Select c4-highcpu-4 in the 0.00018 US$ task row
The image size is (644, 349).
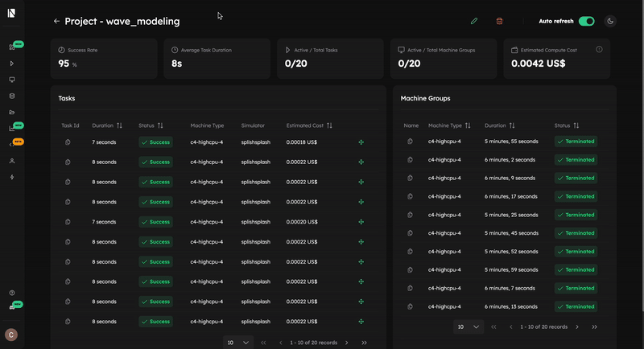pos(207,142)
